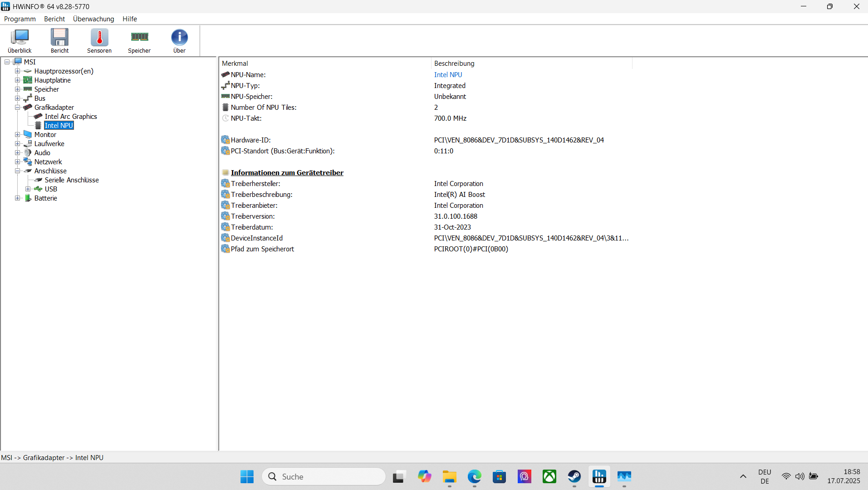Click the Number Of NPU Tiles icon
Image resolution: width=868 pixels, height=490 pixels.
226,107
